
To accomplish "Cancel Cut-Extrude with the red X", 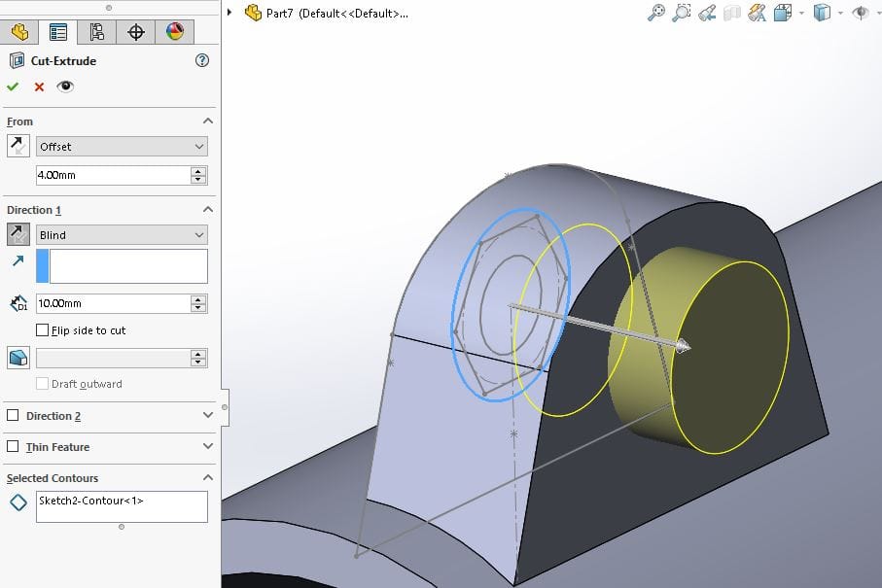I will (x=39, y=86).
